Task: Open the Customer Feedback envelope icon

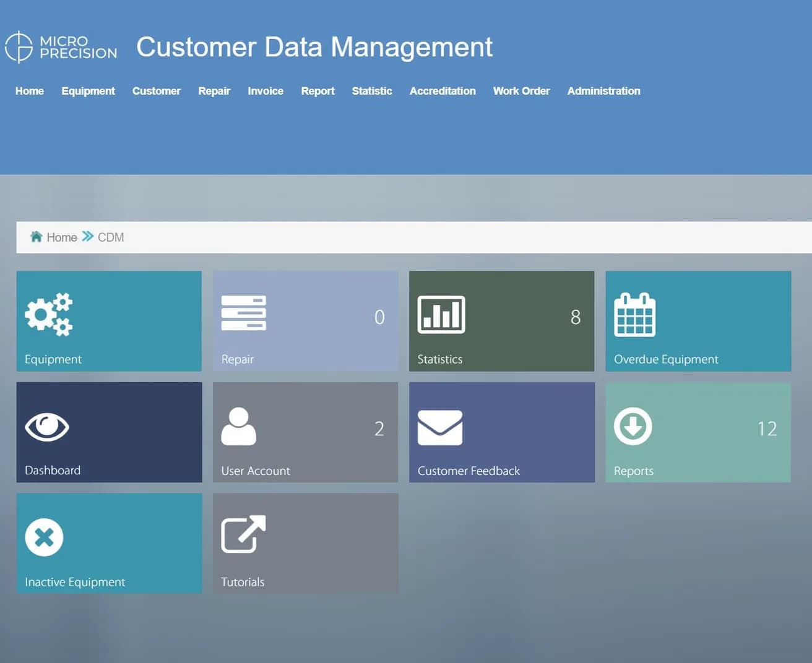Action: (x=440, y=427)
